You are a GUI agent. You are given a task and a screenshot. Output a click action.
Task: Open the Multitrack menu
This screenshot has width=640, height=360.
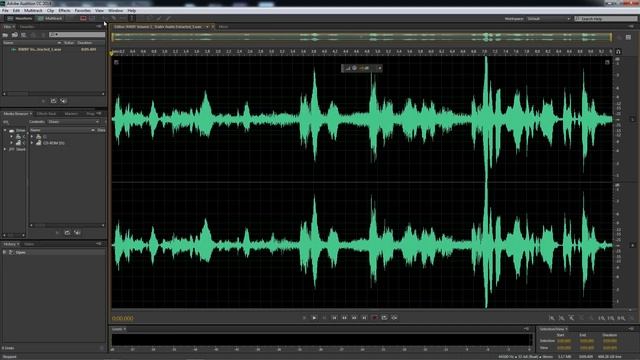pyautogui.click(x=33, y=11)
